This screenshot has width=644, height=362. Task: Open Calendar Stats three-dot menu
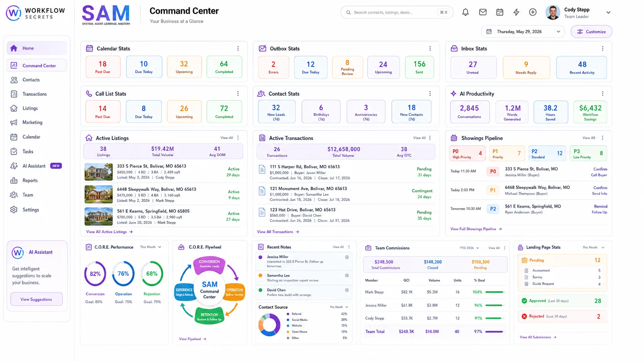[x=238, y=48]
